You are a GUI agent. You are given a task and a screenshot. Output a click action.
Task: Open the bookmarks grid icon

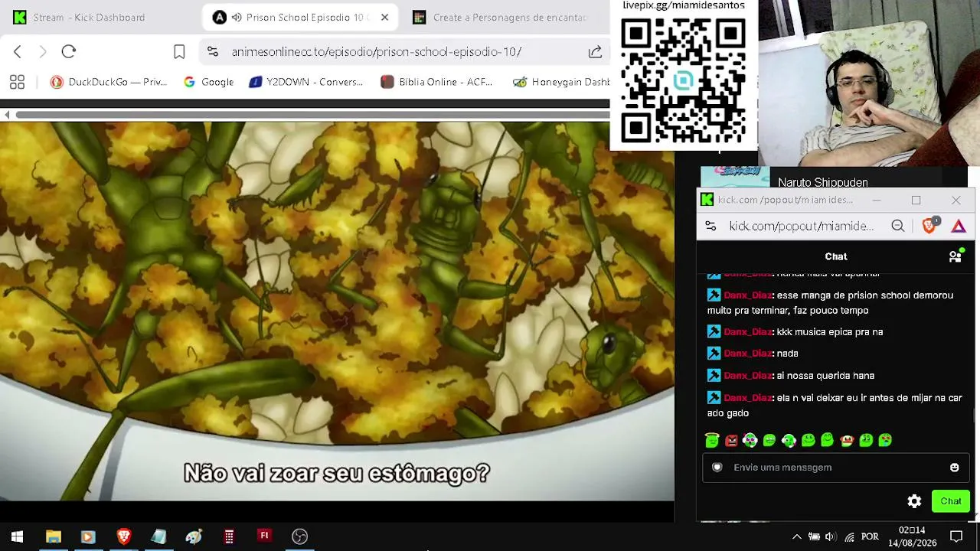point(17,82)
